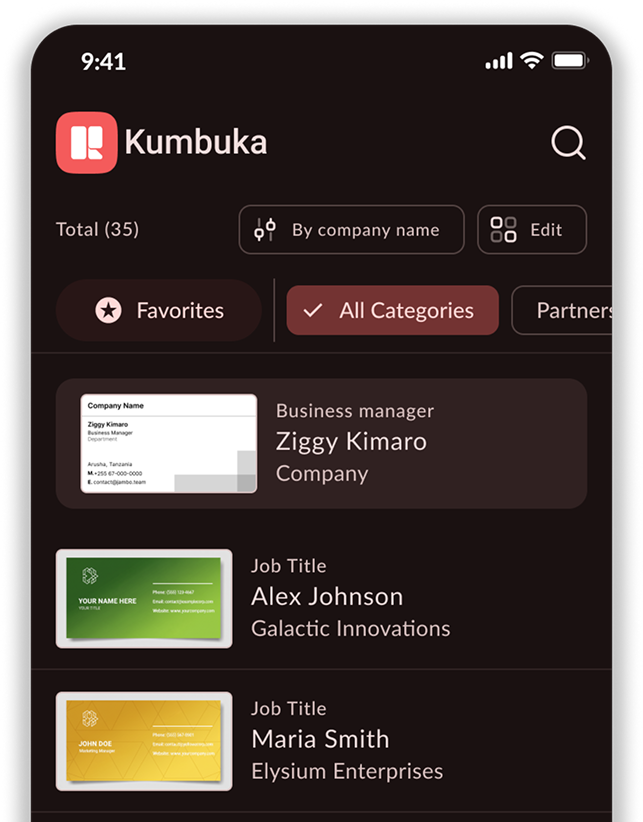The width and height of the screenshot is (643, 822).
Task: Click the Elysium Enterprises company label
Action: (x=347, y=771)
